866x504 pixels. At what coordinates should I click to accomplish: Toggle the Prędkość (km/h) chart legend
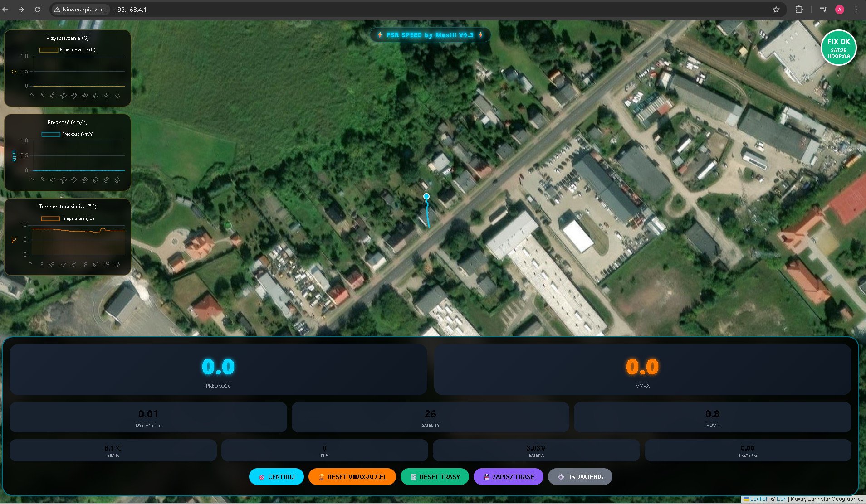pos(67,134)
